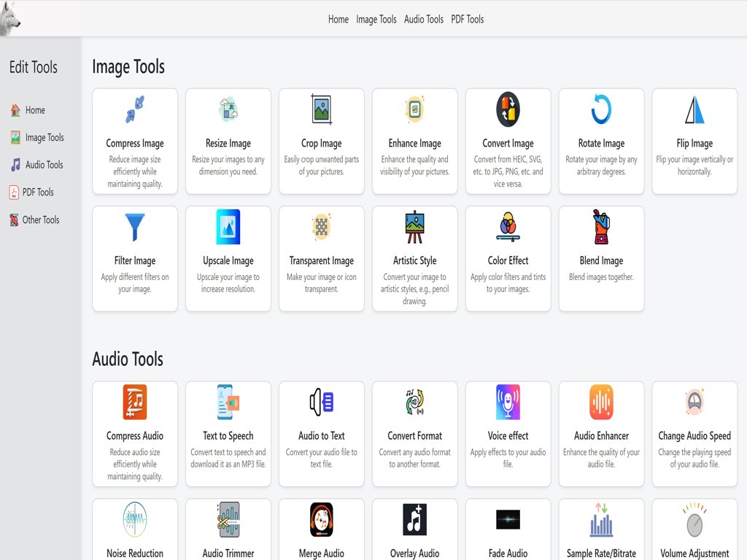The image size is (747, 560).
Task: Go to PDF Tools in top navigation
Action: pyautogui.click(x=468, y=19)
